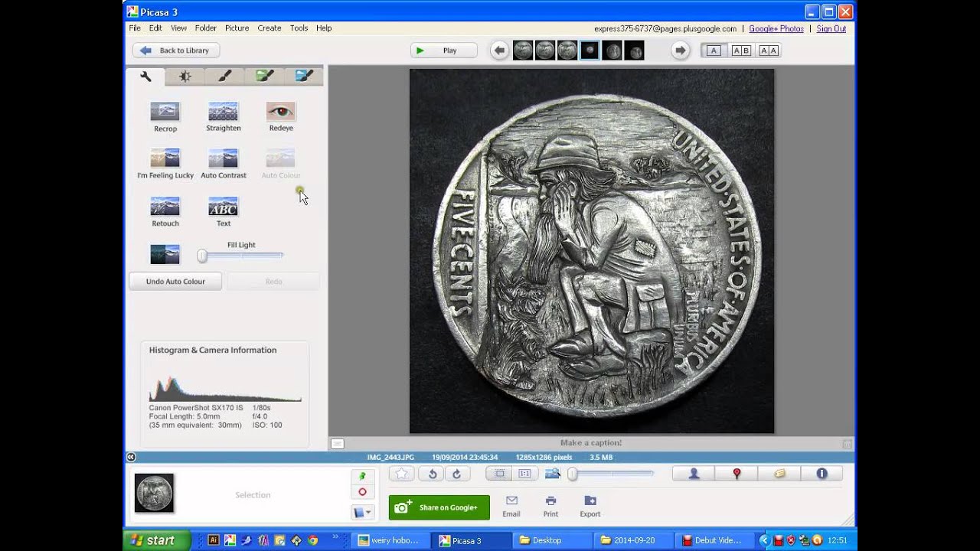
Task: Select the Retouch tool
Action: pyautogui.click(x=165, y=212)
